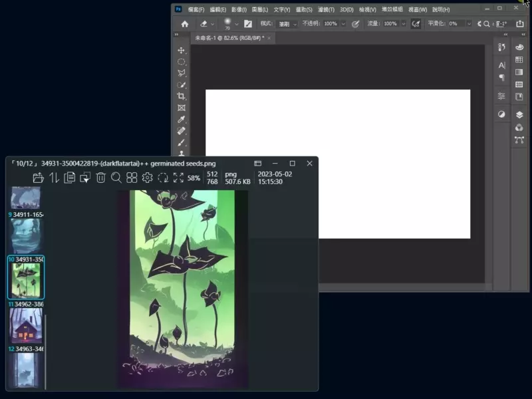Click the Photoshop home button
Viewport: 532px width, 399px height.
coord(185,24)
